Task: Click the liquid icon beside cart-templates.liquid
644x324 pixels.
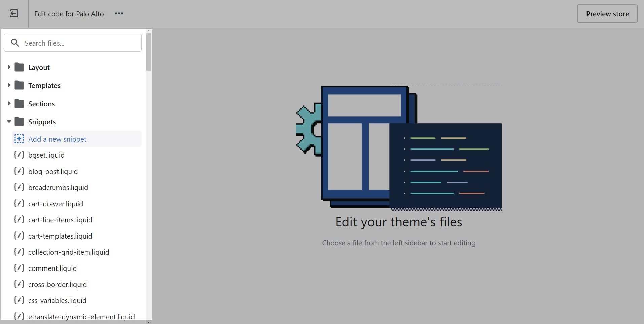Action: 19,236
